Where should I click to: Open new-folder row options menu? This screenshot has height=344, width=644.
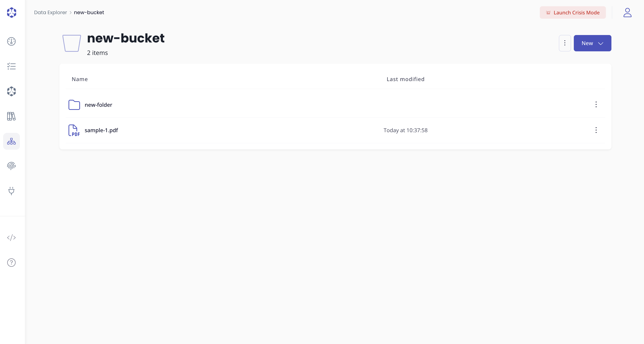click(596, 104)
